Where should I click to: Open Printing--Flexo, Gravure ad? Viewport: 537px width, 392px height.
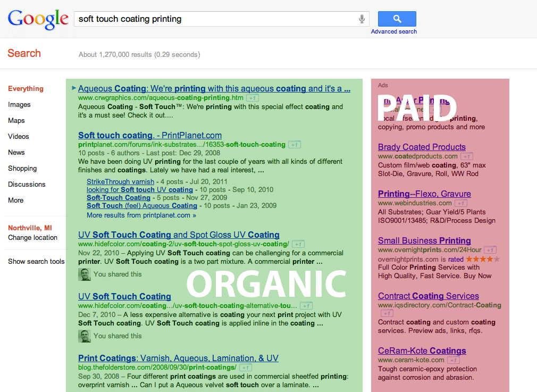click(x=424, y=194)
